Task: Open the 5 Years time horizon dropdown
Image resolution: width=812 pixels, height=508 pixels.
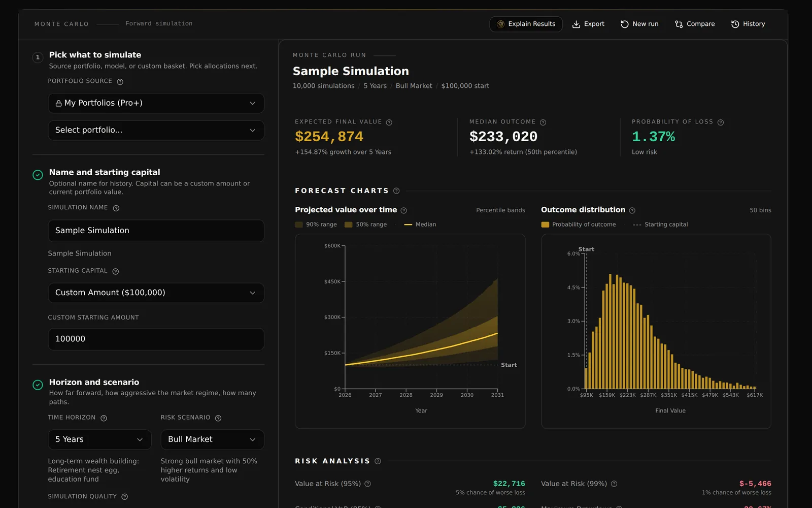Action: coord(99,439)
